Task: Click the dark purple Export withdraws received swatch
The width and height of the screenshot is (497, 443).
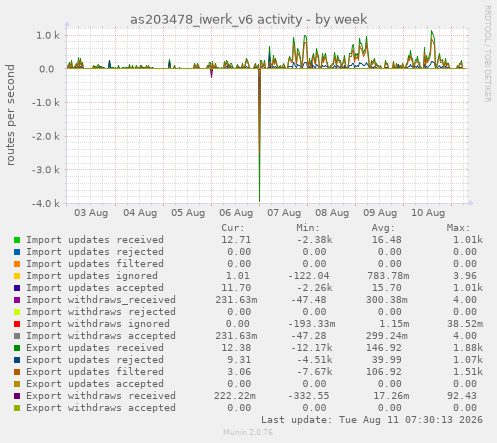Action: [x=17, y=396]
